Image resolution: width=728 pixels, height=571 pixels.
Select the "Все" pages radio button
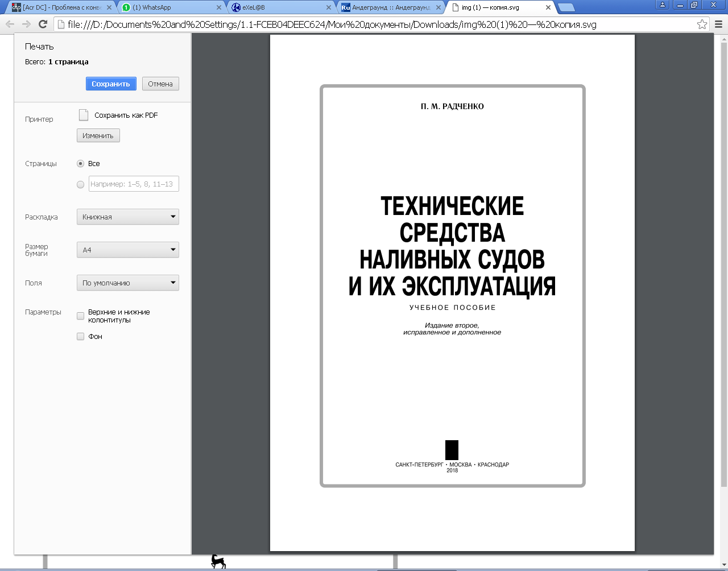tap(80, 163)
